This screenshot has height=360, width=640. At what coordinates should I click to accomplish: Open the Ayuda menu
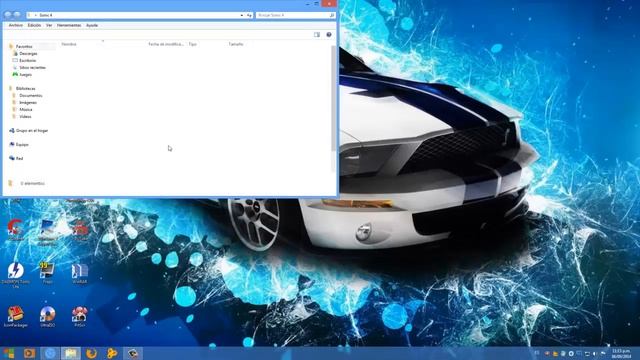tap(92, 25)
